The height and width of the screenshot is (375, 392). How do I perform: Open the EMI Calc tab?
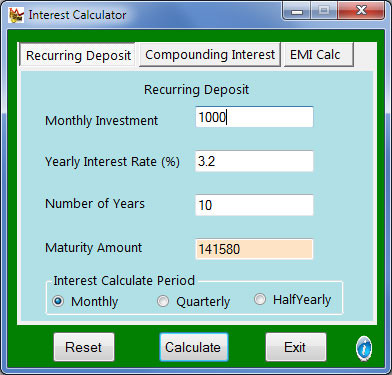point(319,55)
